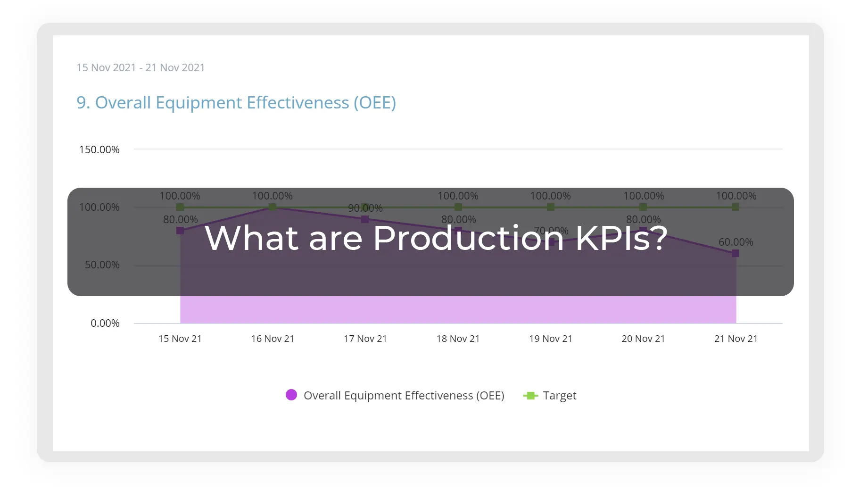This screenshot has width=868, height=498.
Task: Select the Target marker on 19 Nov 21
Action: pos(550,207)
